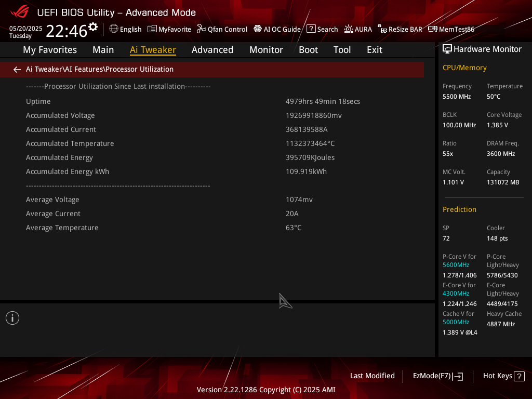Click the 22:46 clock display
The image size is (532, 399).
click(66, 31)
